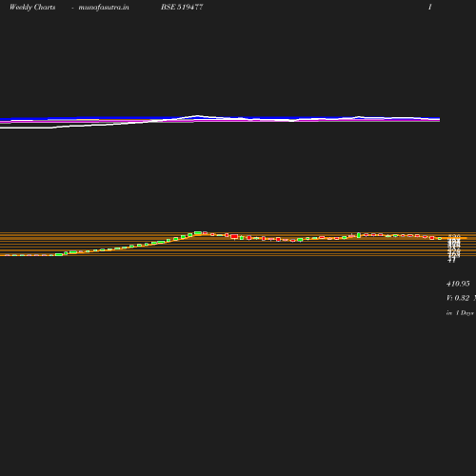Image resolution: width=476 pixels, height=476 pixels.
Task: Click the 'BSE 519477' symbol text
Action: [182, 7]
